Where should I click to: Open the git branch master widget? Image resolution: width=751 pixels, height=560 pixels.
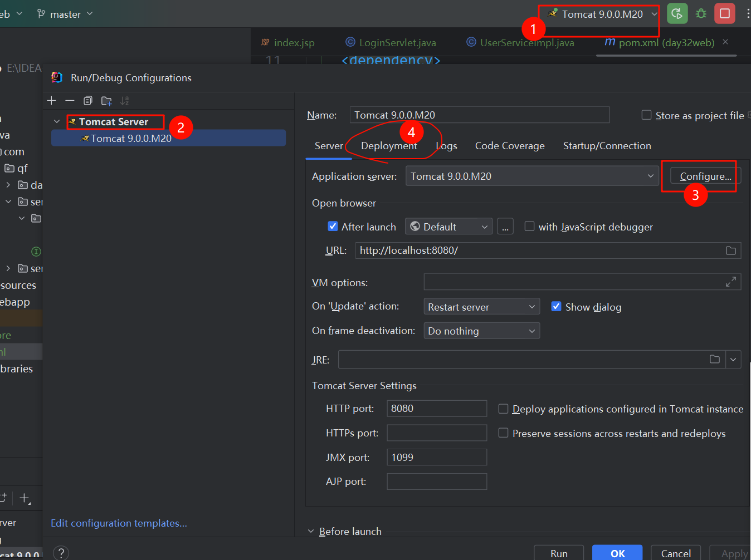click(x=65, y=14)
